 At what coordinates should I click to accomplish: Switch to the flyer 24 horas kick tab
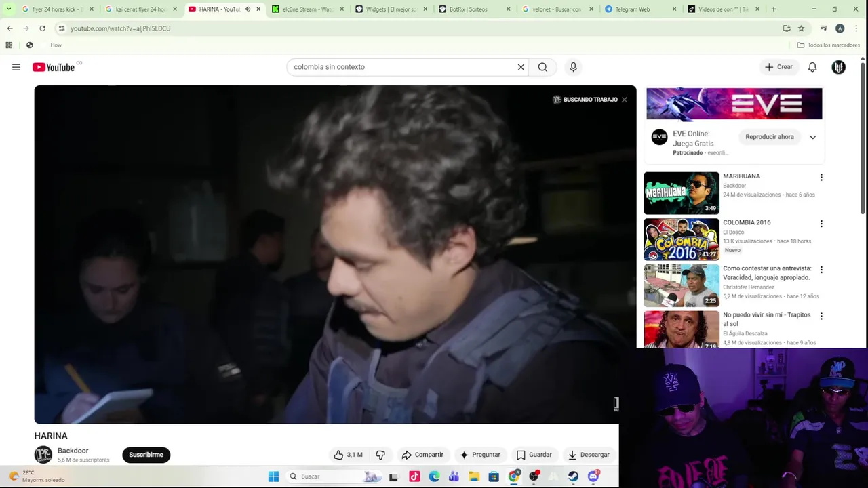[x=58, y=9]
